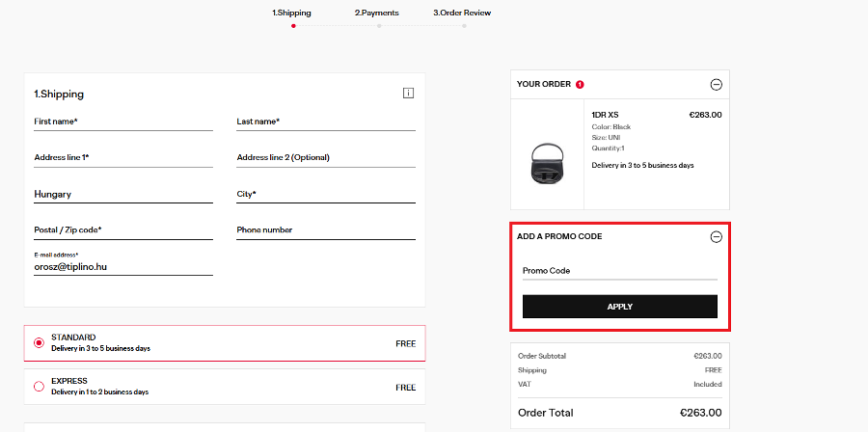The height and width of the screenshot is (432, 868).
Task: Collapse the Your Order section
Action: [716, 84]
